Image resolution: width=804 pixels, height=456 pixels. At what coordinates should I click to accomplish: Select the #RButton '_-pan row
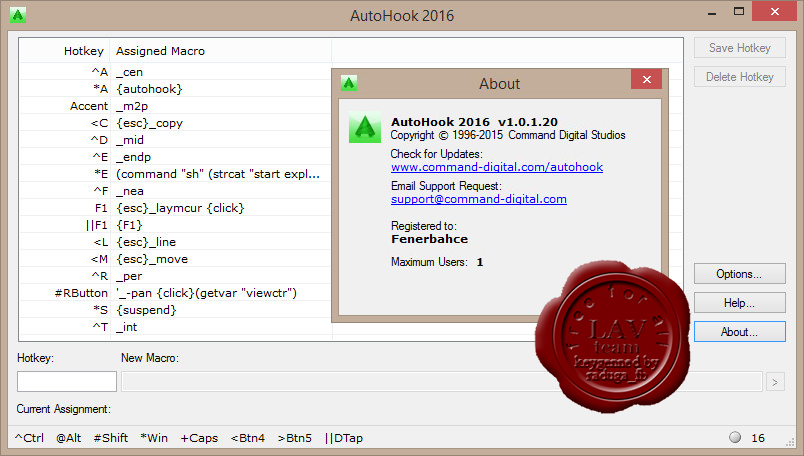(176, 293)
